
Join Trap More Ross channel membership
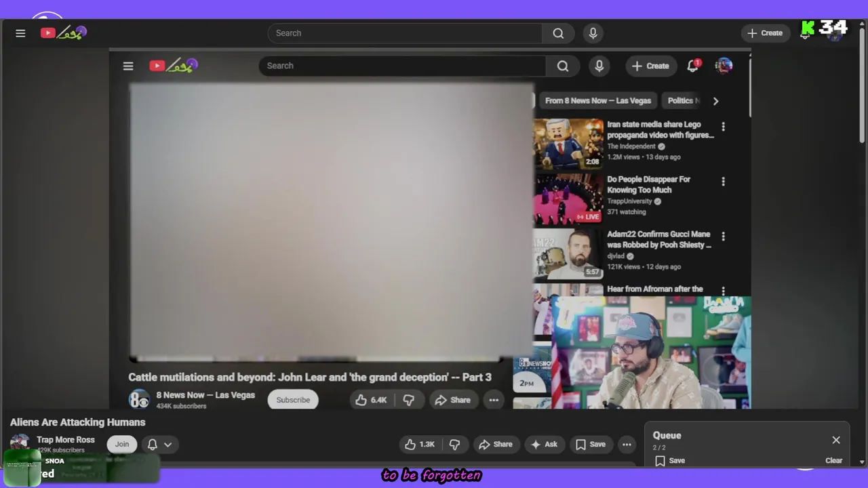(x=122, y=445)
